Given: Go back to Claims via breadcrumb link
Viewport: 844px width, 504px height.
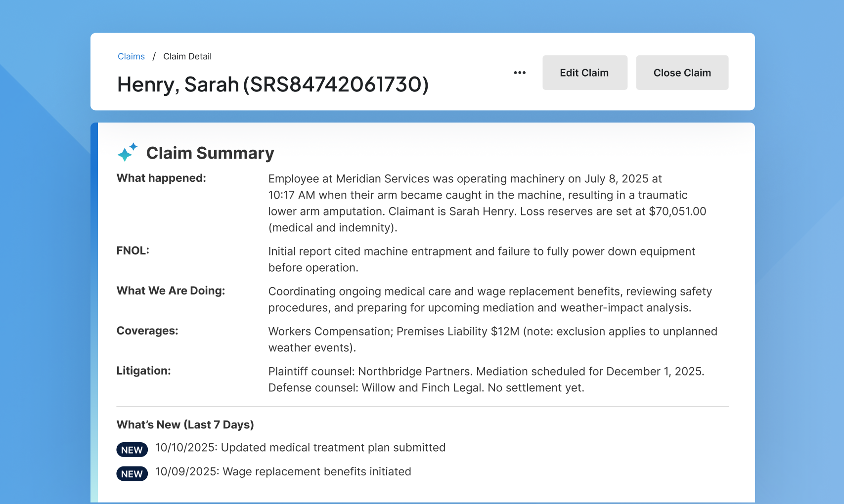Looking at the screenshot, I should coord(131,56).
